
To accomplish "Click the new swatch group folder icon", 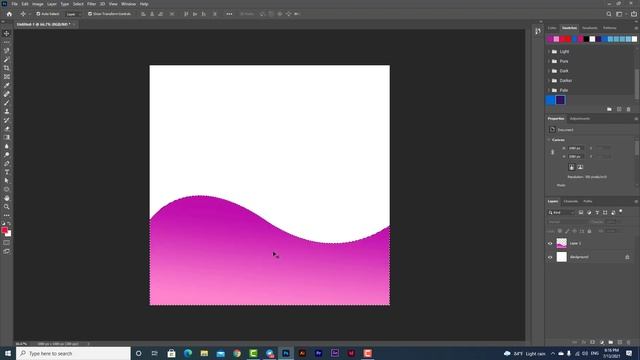I will (x=609, y=109).
